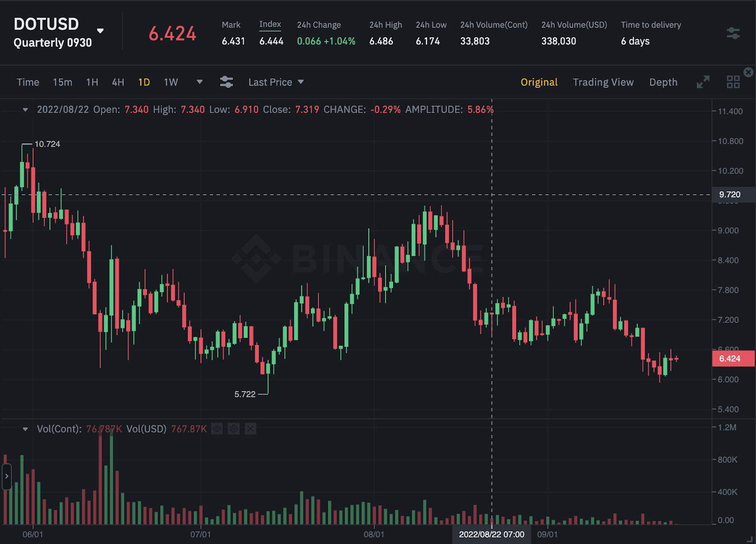The width and height of the screenshot is (756, 544).
Task: Toggle volume indicator visibility eye icon
Action: coord(217,429)
